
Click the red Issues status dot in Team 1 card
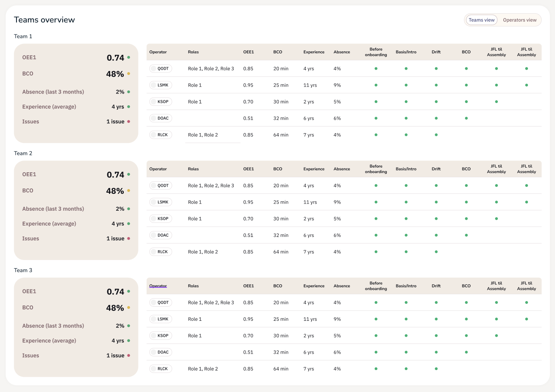click(x=129, y=121)
